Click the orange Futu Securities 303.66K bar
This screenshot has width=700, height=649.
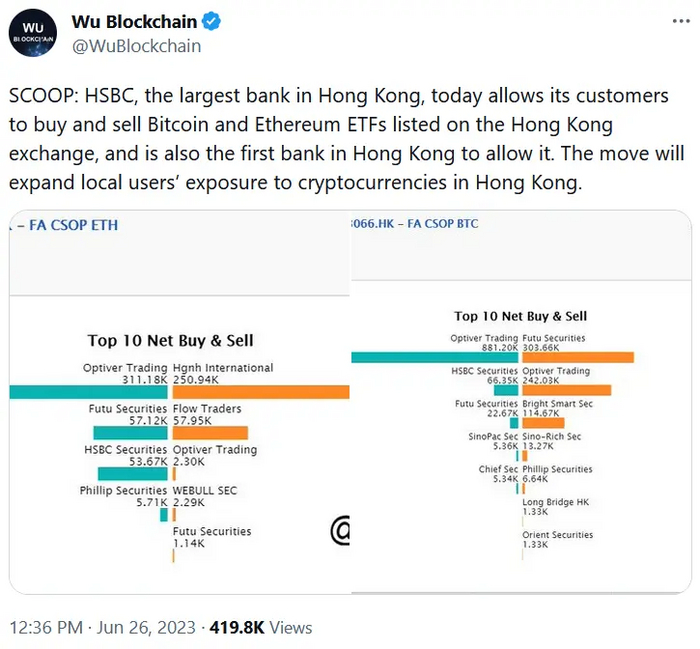(577, 357)
